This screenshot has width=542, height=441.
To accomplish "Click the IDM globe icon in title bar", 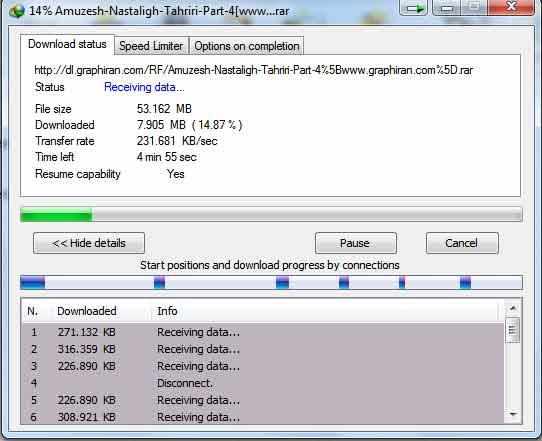I will click(17, 10).
